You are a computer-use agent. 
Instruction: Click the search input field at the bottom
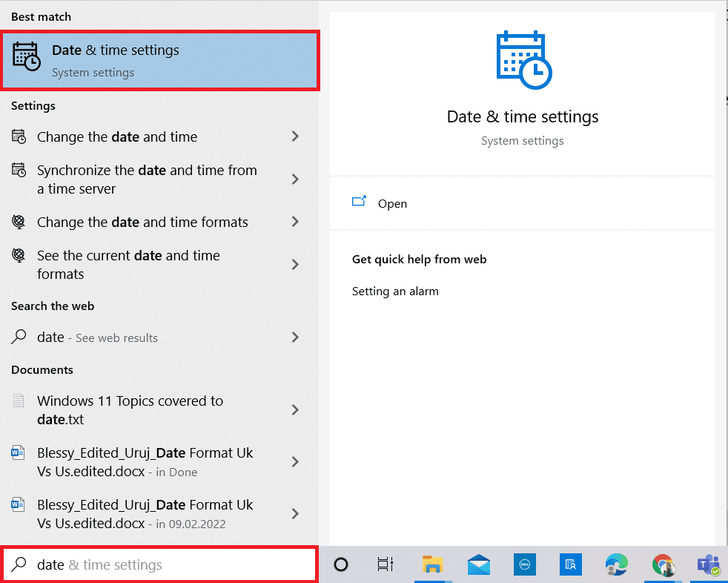click(159, 564)
